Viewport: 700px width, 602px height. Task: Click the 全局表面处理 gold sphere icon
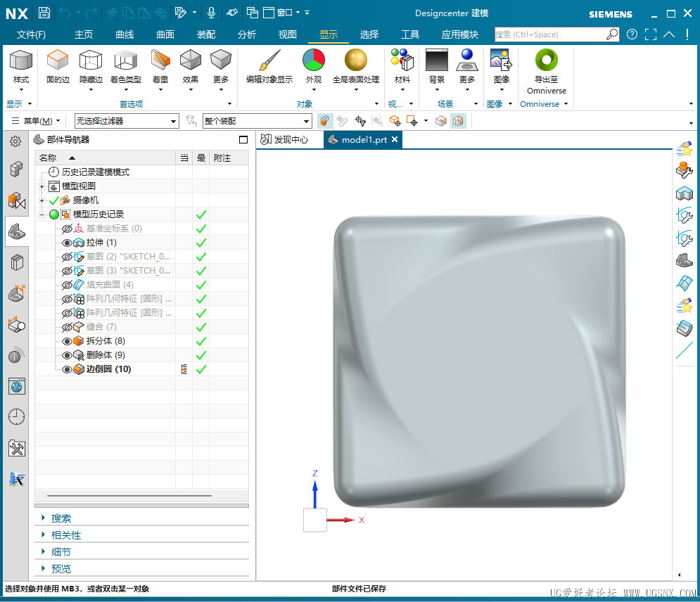pos(355,61)
